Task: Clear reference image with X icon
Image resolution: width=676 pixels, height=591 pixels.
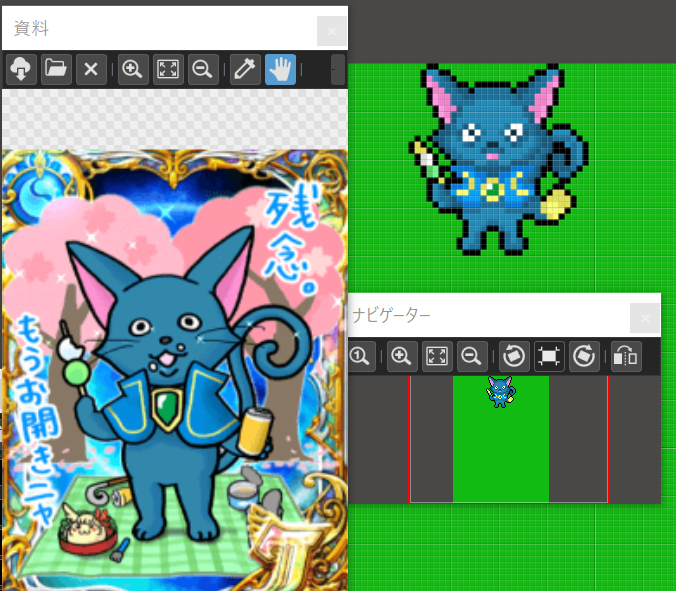Action: (91, 69)
